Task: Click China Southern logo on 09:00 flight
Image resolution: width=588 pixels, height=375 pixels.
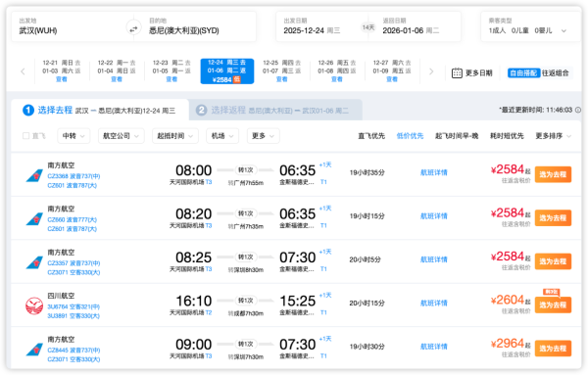Action: [x=34, y=350]
